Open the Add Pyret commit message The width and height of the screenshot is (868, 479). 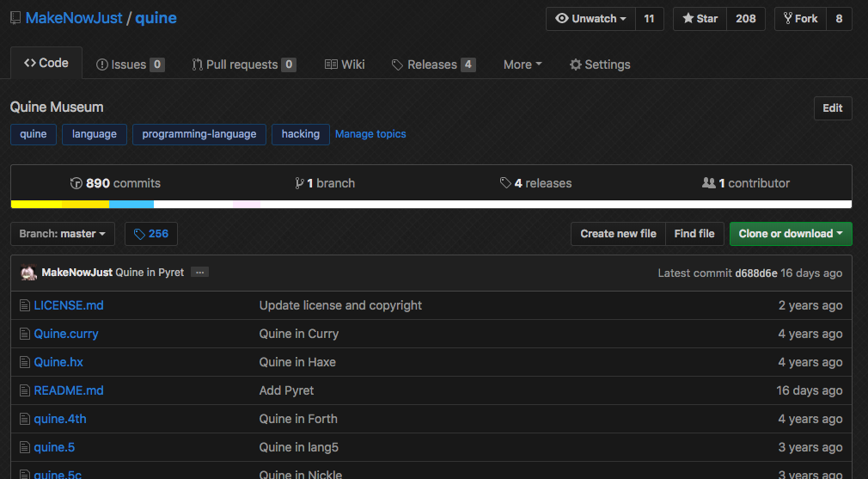click(286, 390)
